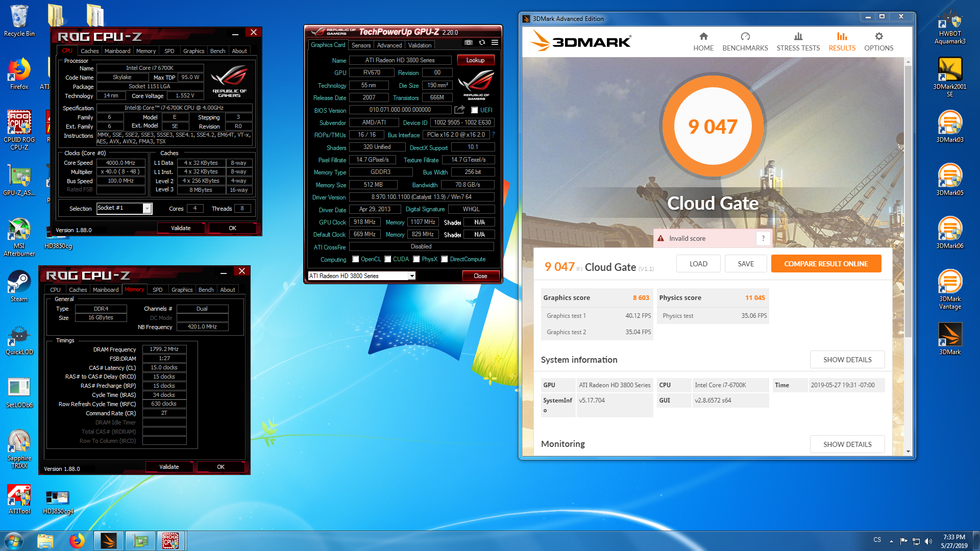Switch to Mainboard tab in upper CPU-Z window
980x551 pixels.
pos(117,51)
